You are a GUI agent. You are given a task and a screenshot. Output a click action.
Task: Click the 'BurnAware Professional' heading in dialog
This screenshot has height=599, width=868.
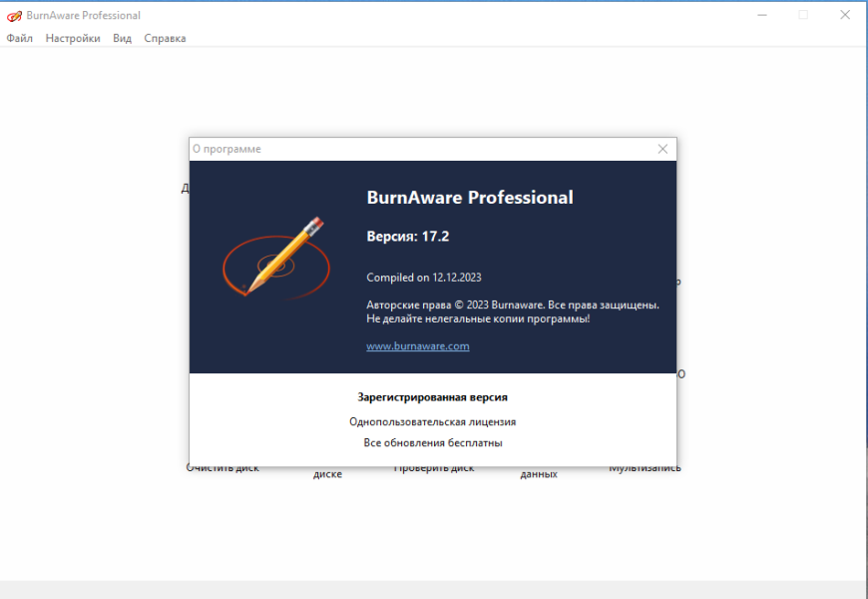[470, 198]
